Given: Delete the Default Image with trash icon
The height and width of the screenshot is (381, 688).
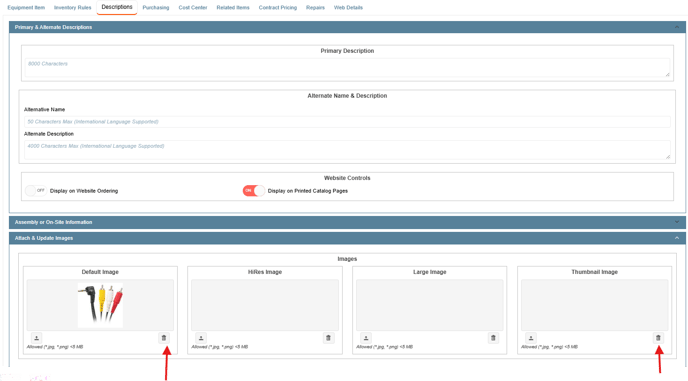Looking at the screenshot, I should pos(164,338).
